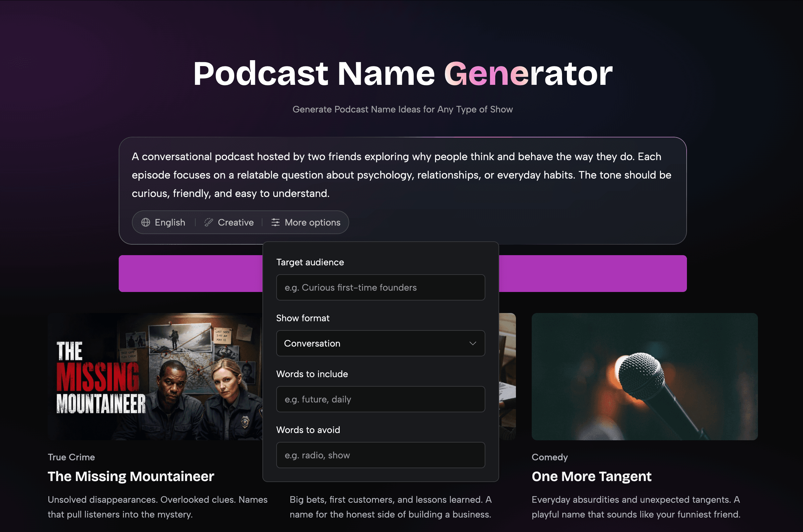This screenshot has width=803, height=532.
Task: Click the True Crime category label
Action: pos(71,457)
